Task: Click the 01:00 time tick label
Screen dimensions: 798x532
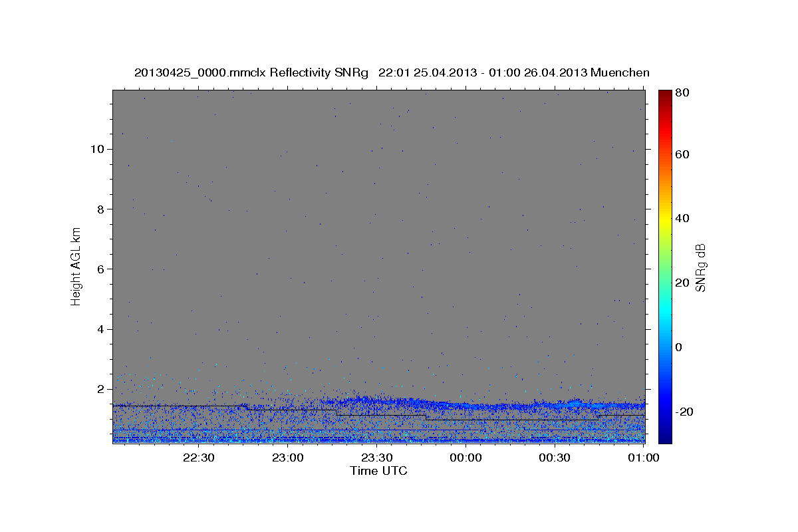Action: click(x=644, y=458)
